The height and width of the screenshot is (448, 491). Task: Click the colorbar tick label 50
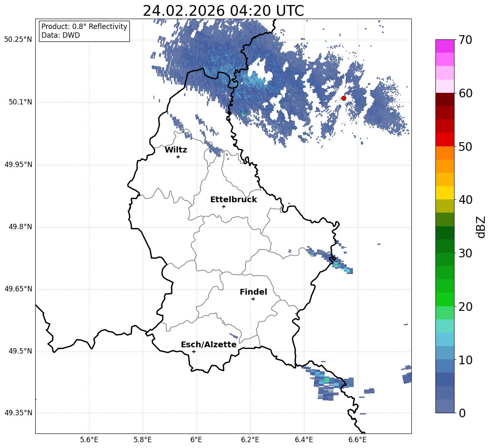(x=465, y=146)
